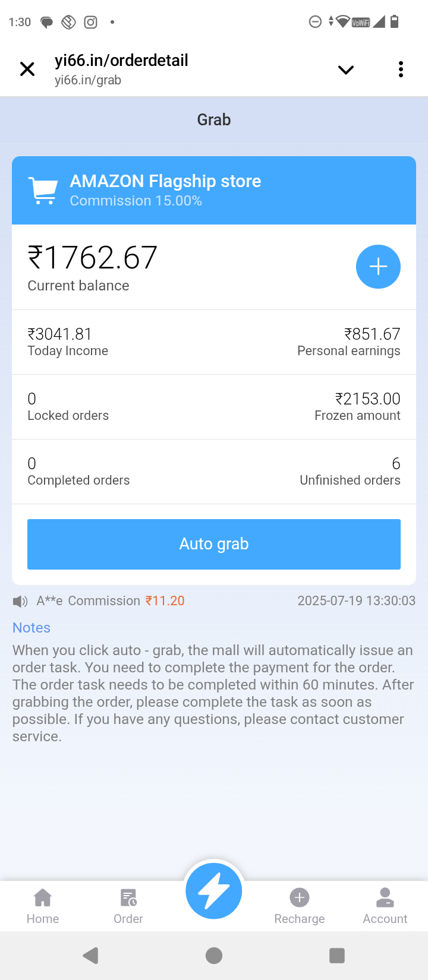Go to the Order tab

point(128,906)
